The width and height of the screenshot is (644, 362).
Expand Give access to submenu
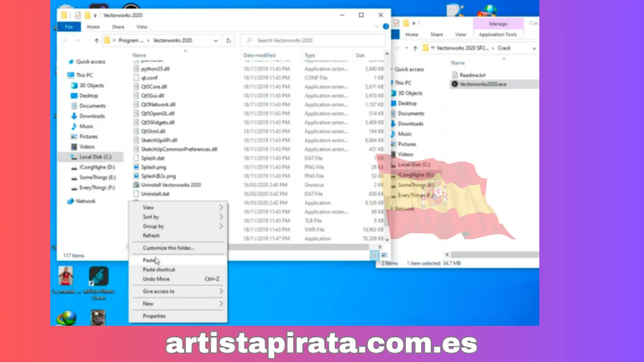178,292
